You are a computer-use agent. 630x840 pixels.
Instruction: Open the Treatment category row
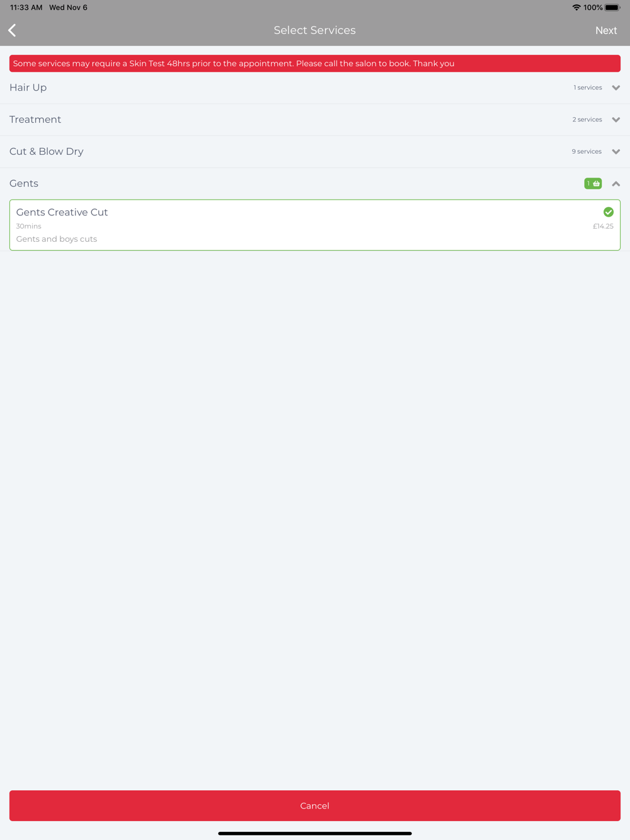pyautogui.click(x=315, y=120)
